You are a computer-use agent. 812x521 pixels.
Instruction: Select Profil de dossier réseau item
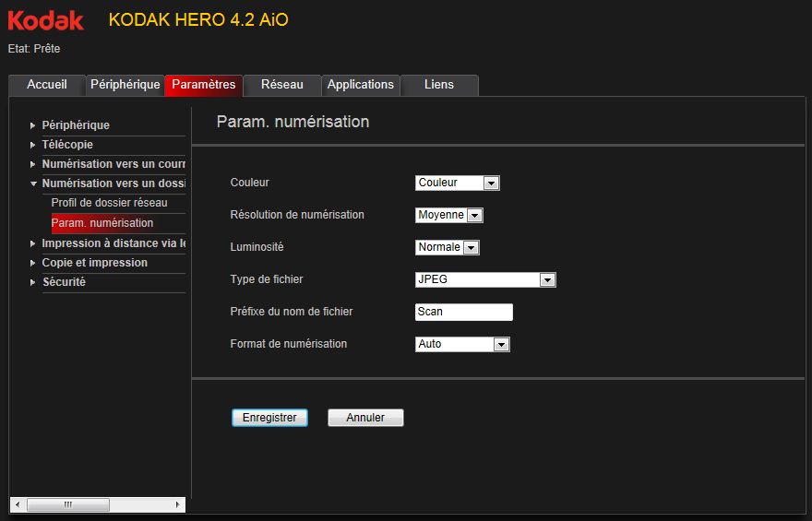coord(109,203)
